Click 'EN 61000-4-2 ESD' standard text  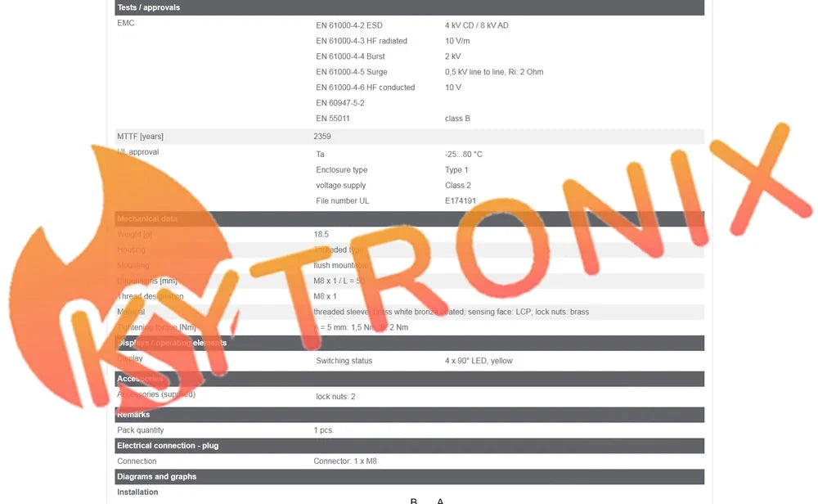pyautogui.click(x=349, y=25)
